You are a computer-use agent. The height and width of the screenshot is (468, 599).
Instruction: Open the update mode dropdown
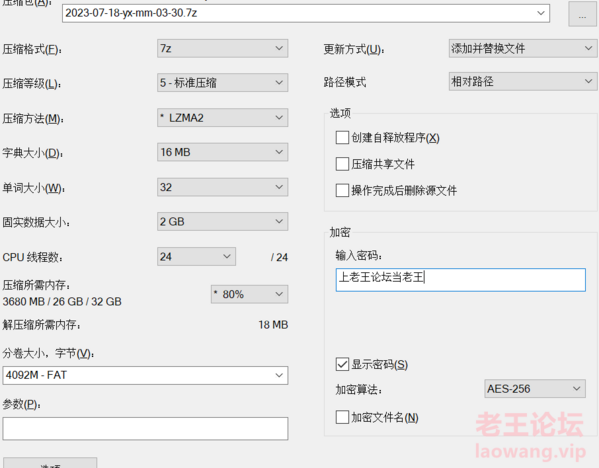point(523,49)
